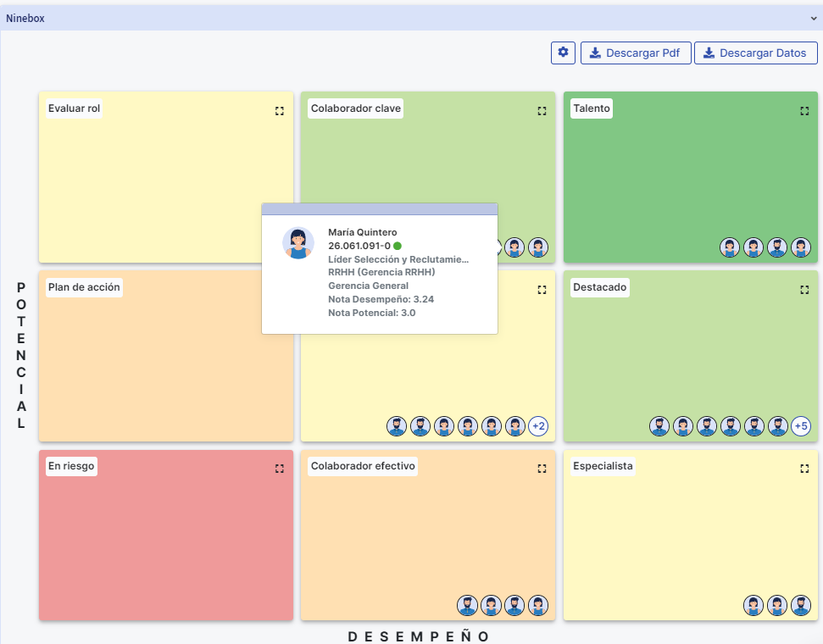The width and height of the screenshot is (823, 644).
Task: Click the Descargar Datos button
Action: (x=755, y=53)
